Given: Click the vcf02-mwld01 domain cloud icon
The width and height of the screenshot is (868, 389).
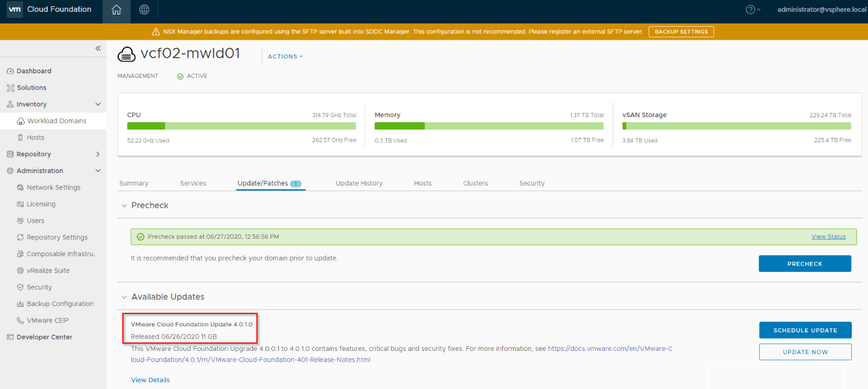Looking at the screenshot, I should 126,54.
